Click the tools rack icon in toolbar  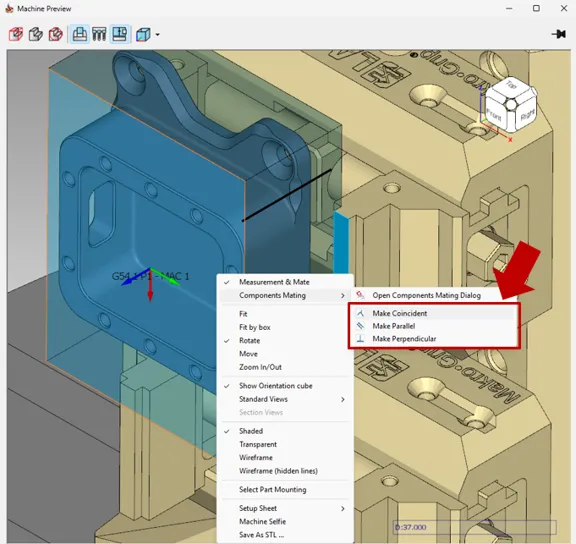(99, 35)
